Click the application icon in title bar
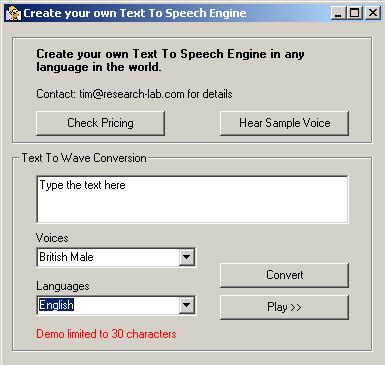The width and height of the screenshot is (385, 365). 13,13
